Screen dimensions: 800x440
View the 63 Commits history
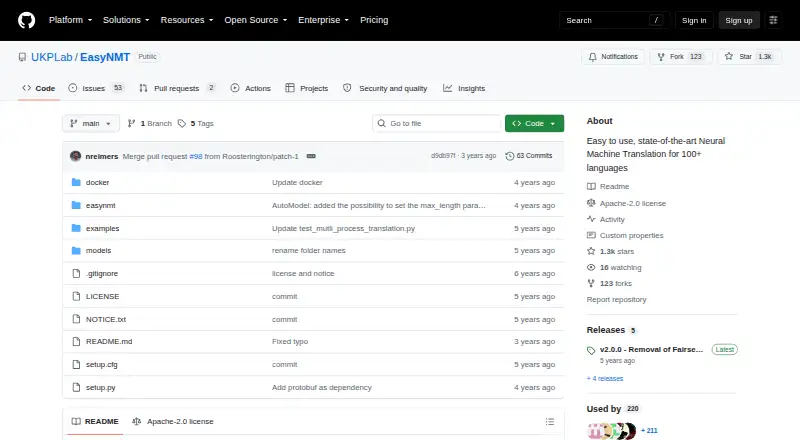[529, 156]
